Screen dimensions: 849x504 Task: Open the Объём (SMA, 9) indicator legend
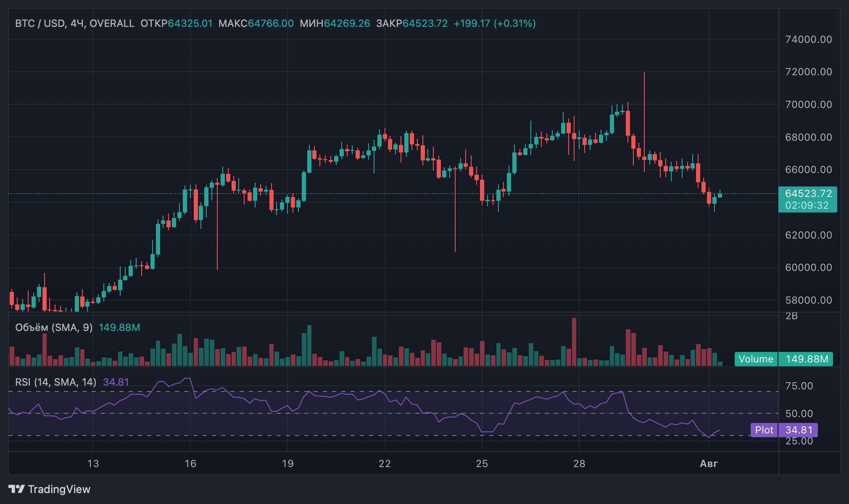pyautogui.click(x=54, y=328)
